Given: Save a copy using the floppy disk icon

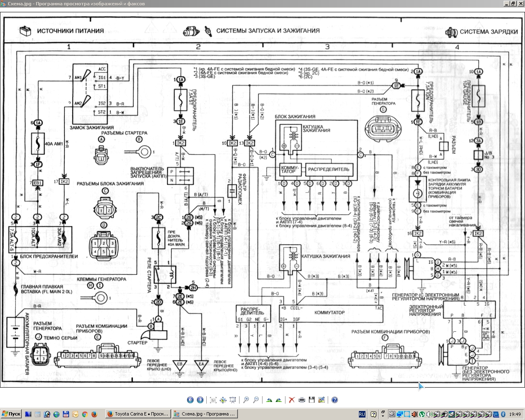Looking at the screenshot, I should coord(312,400).
